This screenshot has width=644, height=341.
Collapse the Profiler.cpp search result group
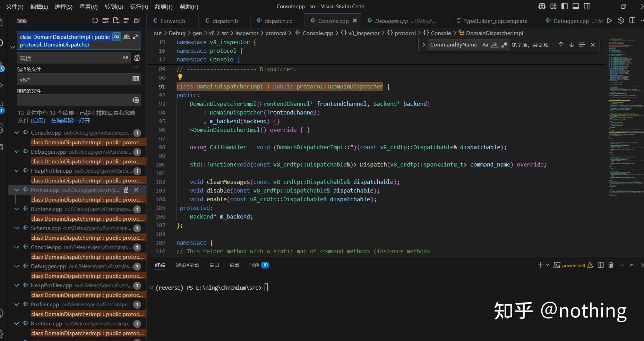pyautogui.click(x=16, y=190)
